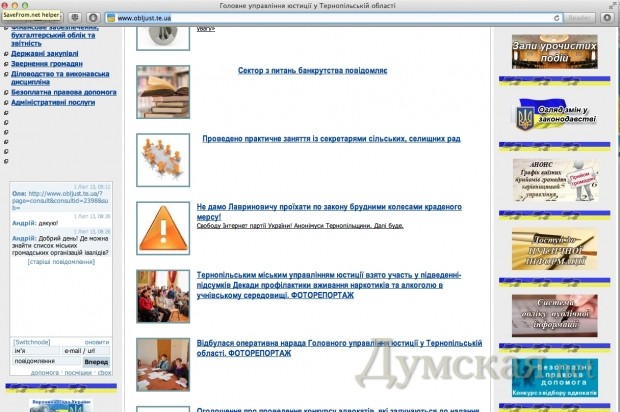
Task: Click the meeting table icon
Action: click(162, 154)
